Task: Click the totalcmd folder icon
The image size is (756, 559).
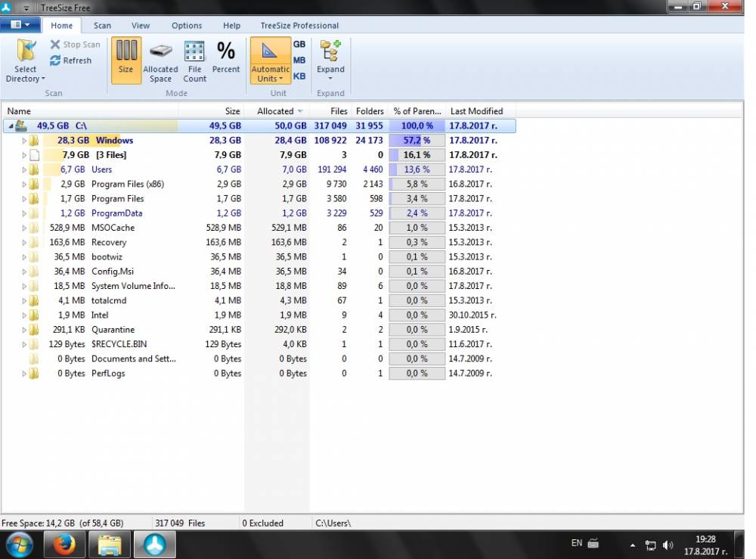Action: 34,300
